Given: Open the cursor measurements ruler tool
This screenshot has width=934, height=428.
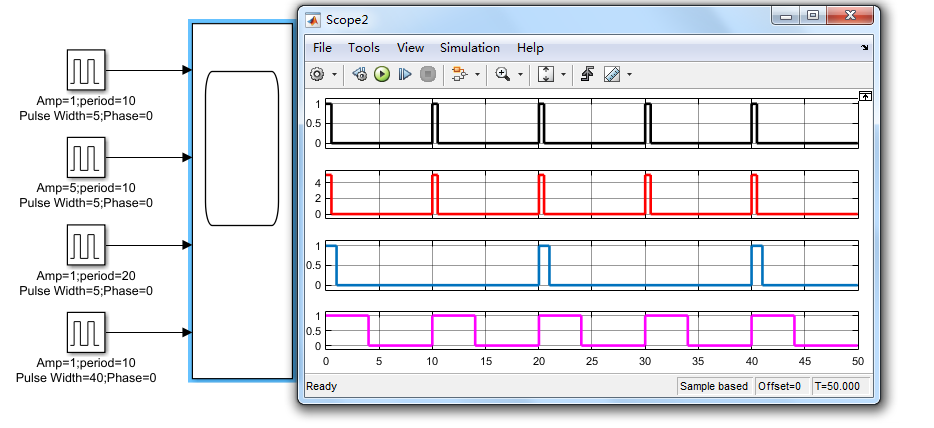Looking at the screenshot, I should 612,74.
